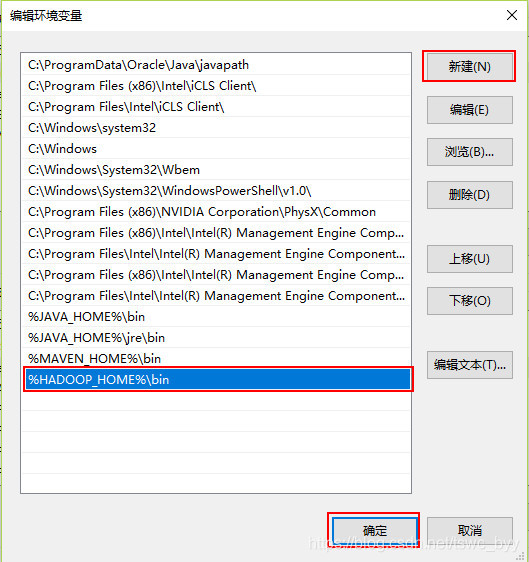Select C:\Program Files (x86)\Intel\iCLS Client\ entry
Viewport: 529px width, 562px height.
pos(216,86)
